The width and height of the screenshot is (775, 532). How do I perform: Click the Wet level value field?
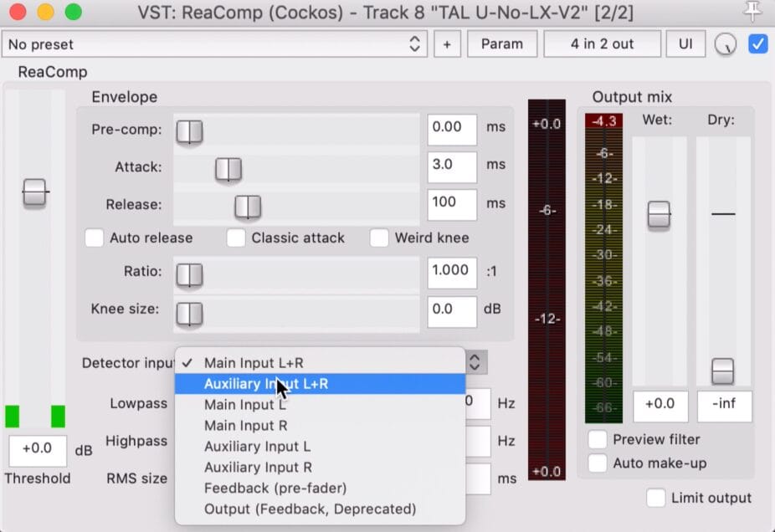tap(660, 406)
